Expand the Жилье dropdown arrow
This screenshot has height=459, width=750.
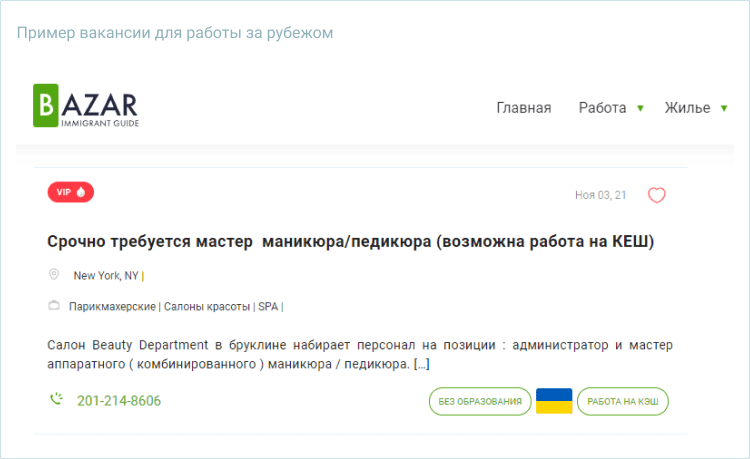pos(724,109)
